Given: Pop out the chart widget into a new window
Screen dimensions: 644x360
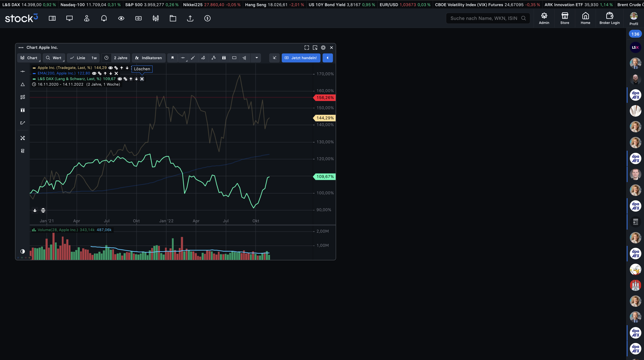Looking at the screenshot, I should (315, 47).
